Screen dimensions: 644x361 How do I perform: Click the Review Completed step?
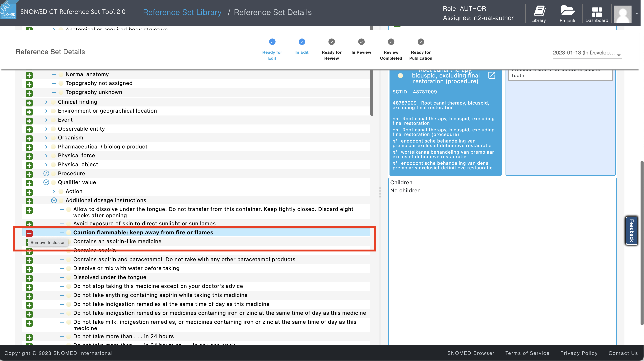point(391,49)
